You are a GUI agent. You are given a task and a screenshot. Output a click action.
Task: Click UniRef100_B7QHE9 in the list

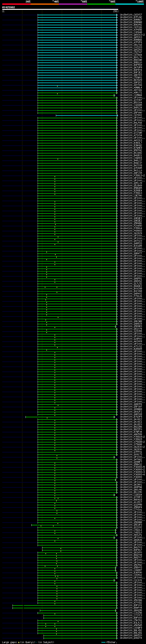tap(131, 148)
